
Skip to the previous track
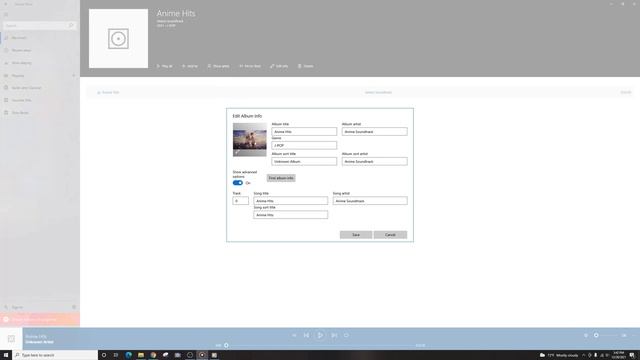[306, 335]
